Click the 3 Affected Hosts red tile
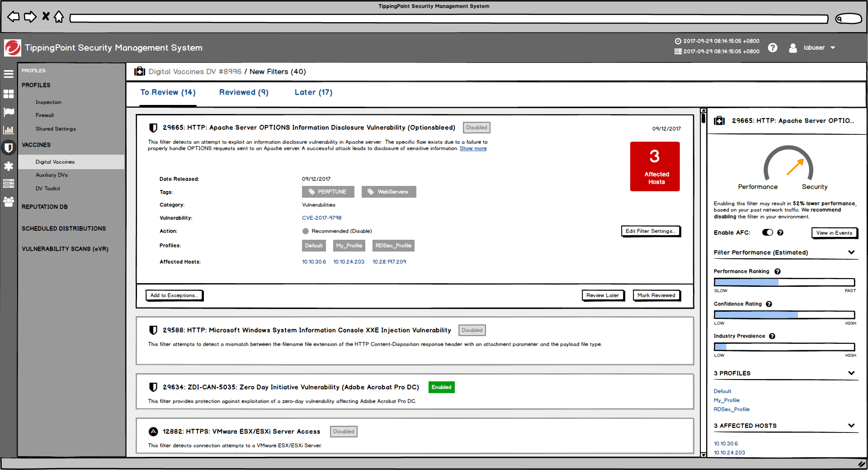This screenshot has width=868, height=470. [x=655, y=166]
